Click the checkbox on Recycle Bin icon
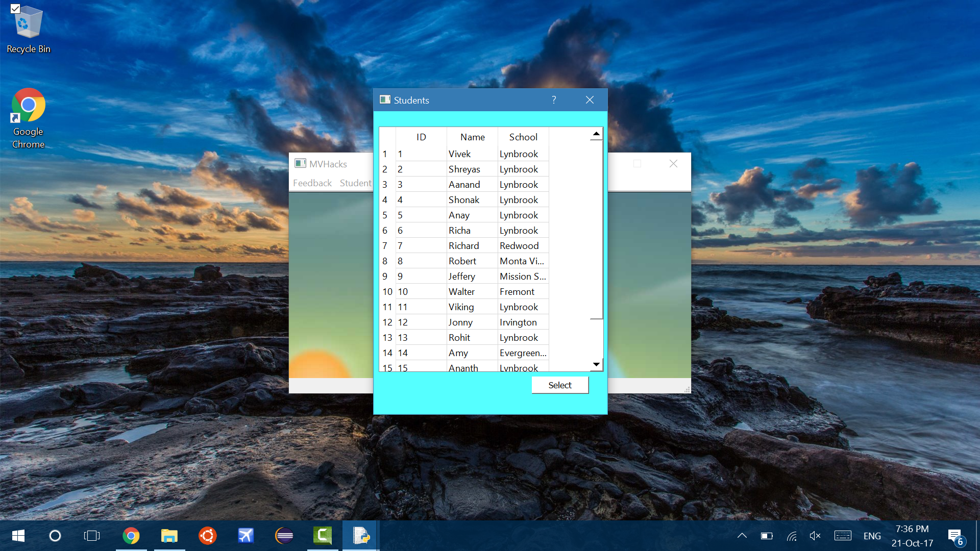This screenshot has height=551, width=980. (x=15, y=9)
